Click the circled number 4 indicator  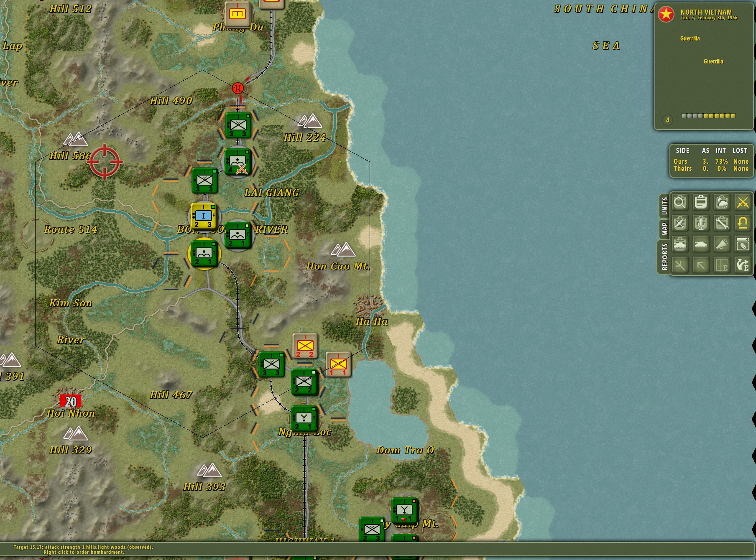(x=668, y=120)
